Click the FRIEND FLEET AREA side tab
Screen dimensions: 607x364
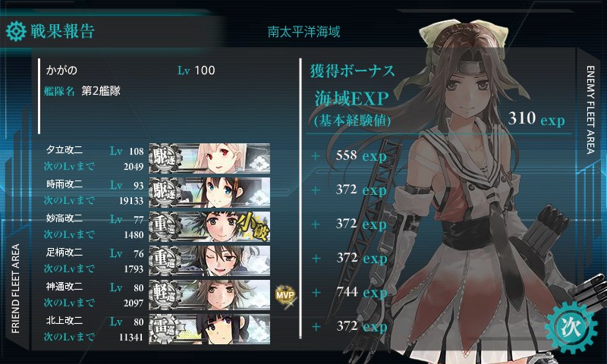pos(15,289)
